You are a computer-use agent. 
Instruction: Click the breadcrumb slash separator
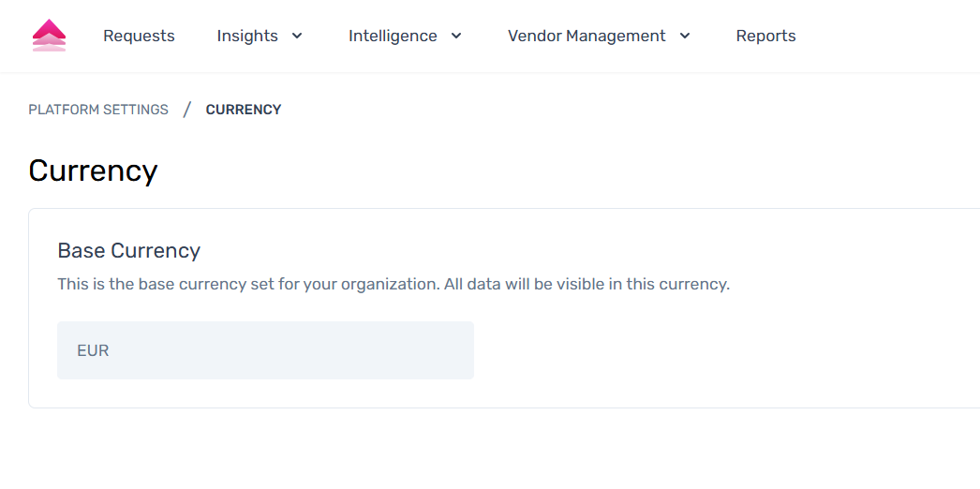coord(186,110)
